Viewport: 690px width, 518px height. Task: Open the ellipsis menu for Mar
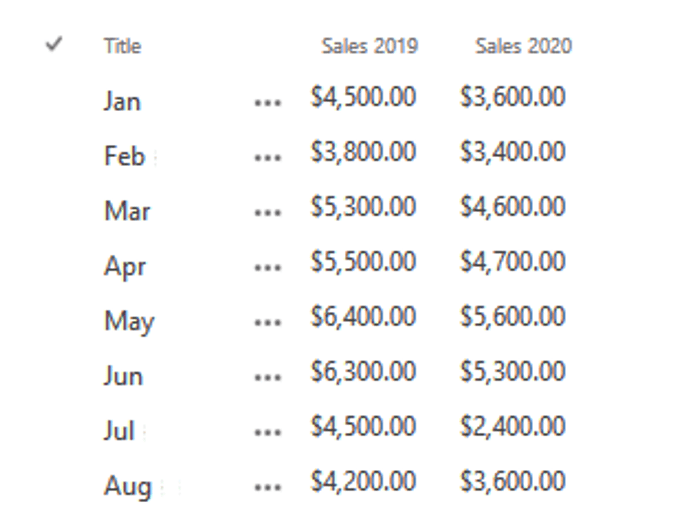[x=268, y=213]
